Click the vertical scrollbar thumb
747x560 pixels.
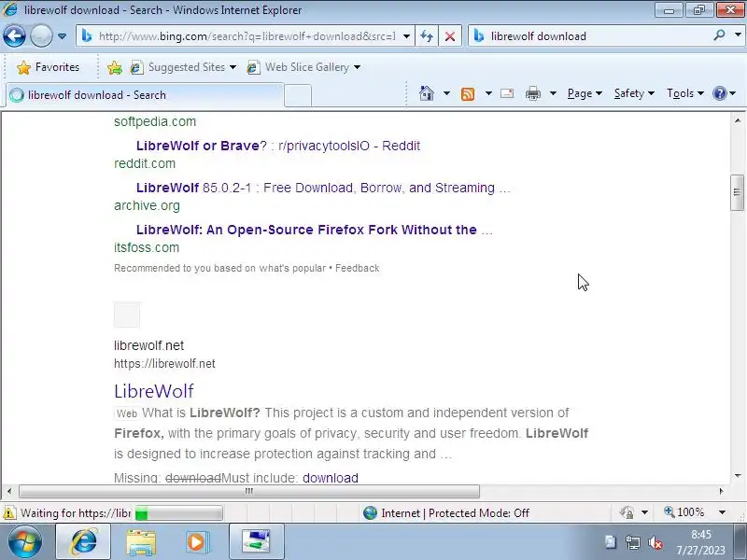pos(737,192)
